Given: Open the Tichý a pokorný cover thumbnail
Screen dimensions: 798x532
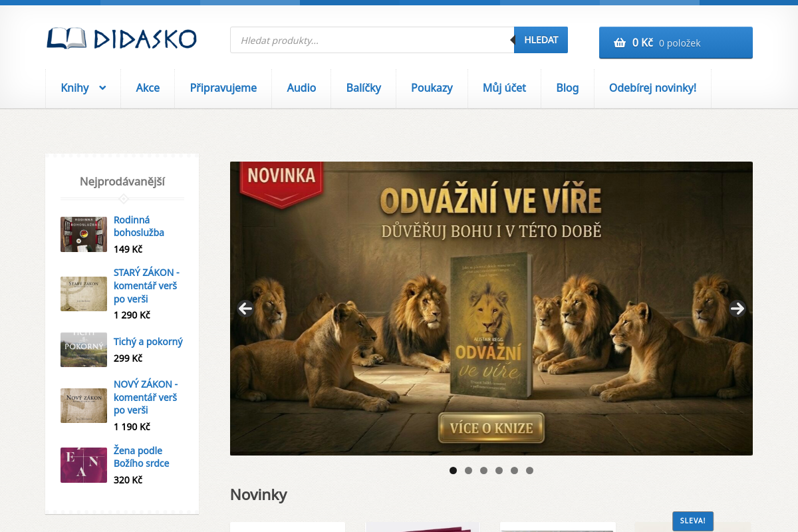Looking at the screenshot, I should (x=84, y=350).
